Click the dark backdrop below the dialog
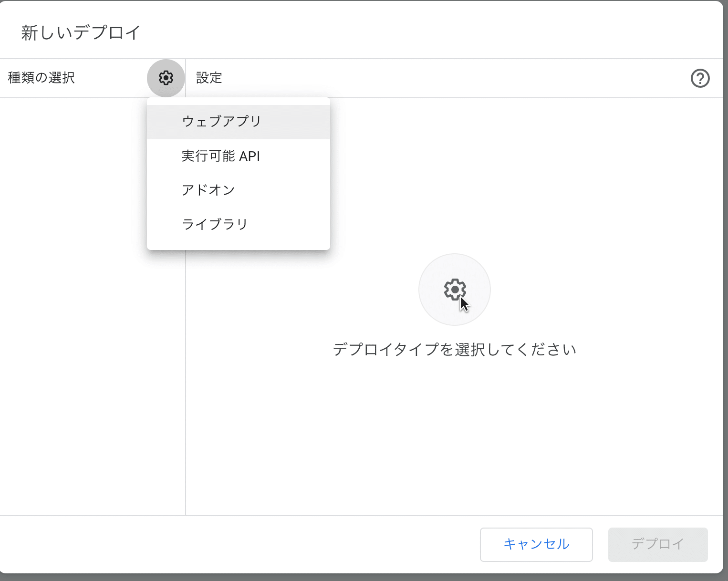The image size is (728, 581). tap(363, 577)
